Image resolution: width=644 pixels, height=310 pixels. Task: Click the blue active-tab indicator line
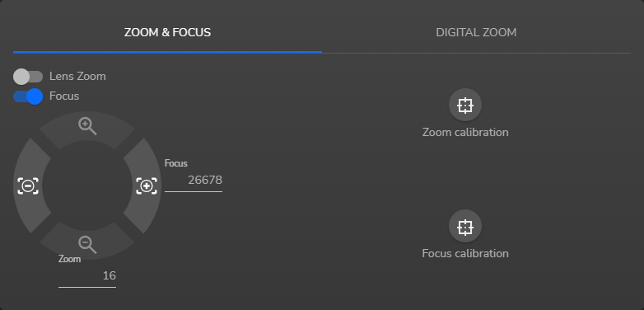(x=167, y=52)
